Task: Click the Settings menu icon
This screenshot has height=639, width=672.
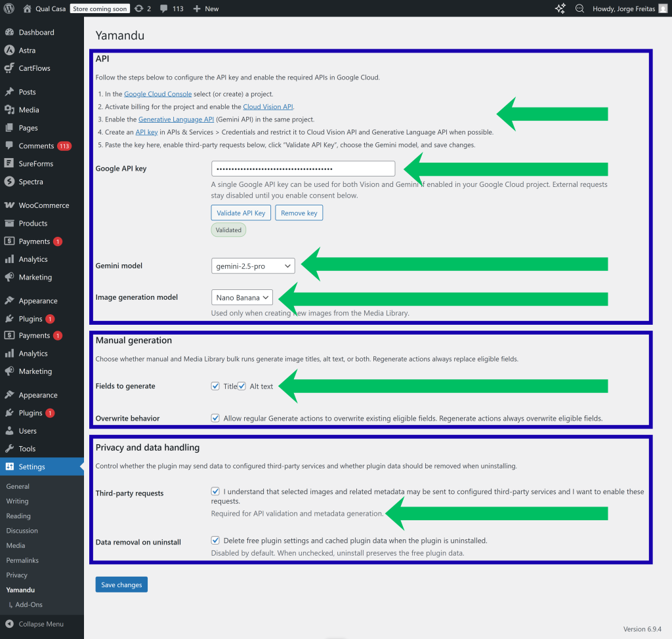Action: [x=9, y=466]
